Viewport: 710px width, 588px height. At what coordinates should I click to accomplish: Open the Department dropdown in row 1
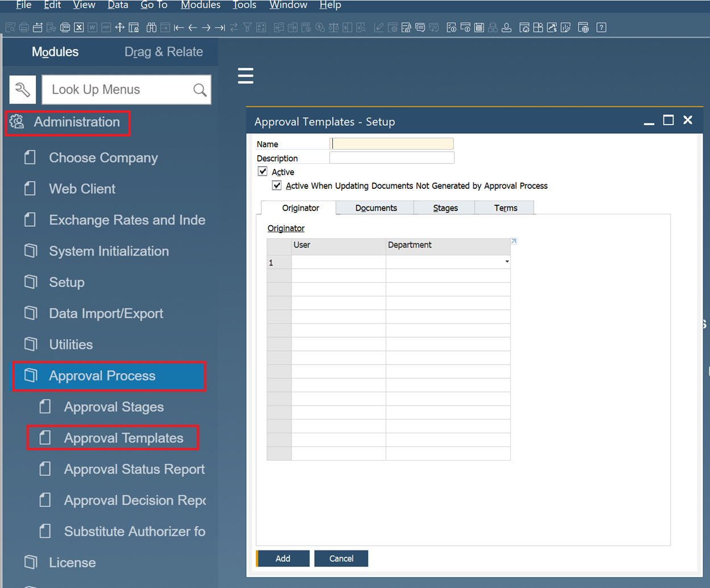pyautogui.click(x=506, y=262)
